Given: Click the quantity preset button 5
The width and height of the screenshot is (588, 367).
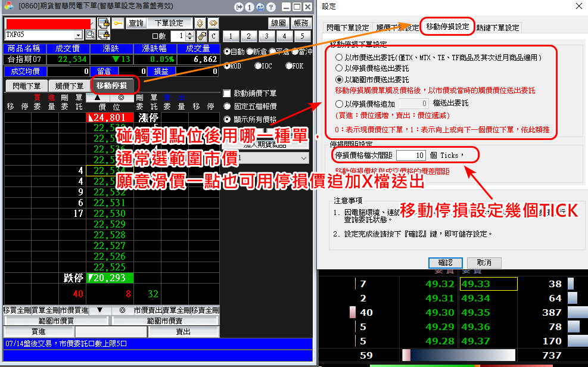Looking at the screenshot, I should (302, 36).
